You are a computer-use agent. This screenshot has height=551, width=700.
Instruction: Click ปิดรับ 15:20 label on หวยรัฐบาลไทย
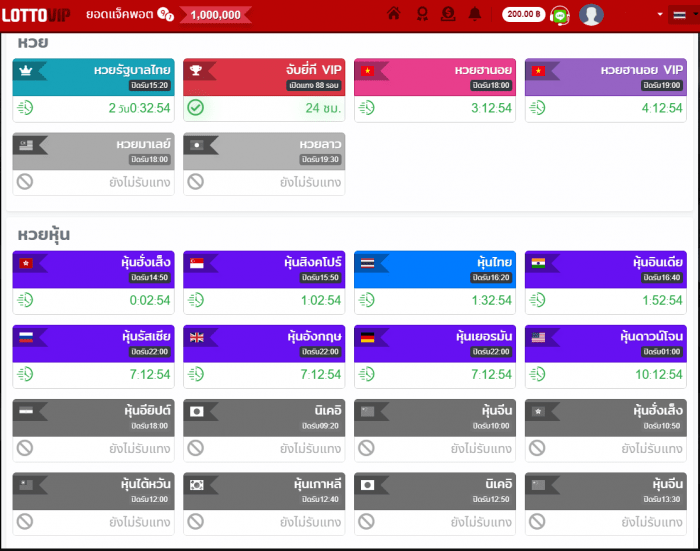(150, 85)
